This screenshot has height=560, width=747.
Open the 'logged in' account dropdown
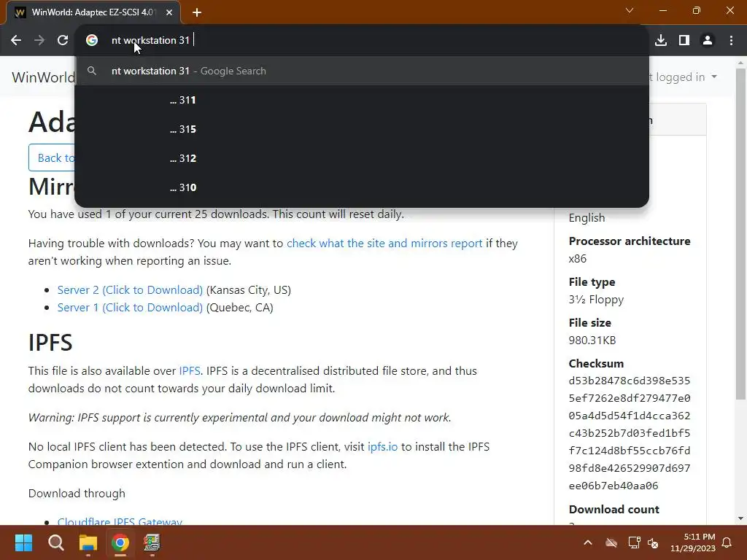pyautogui.click(x=684, y=77)
